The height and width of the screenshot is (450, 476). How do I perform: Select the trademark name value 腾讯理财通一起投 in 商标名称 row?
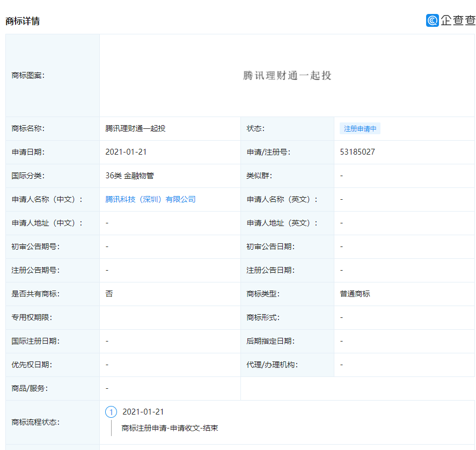coord(135,128)
